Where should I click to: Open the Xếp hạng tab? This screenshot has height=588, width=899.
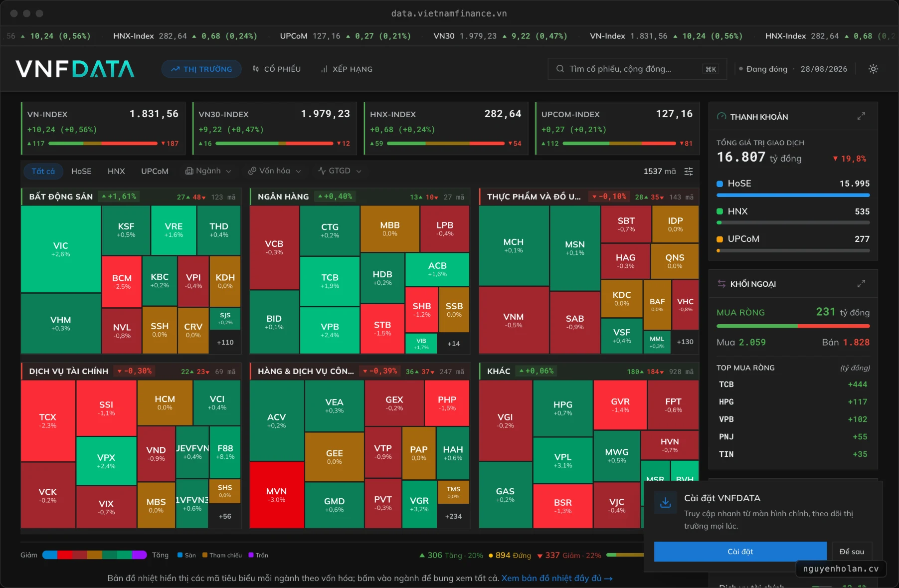[347, 69]
